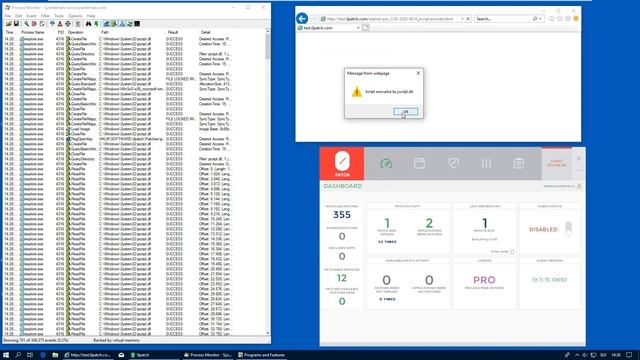Click the Process Name column header
Image resolution: width=640 pixels, height=360 pixels.
click(33, 32)
